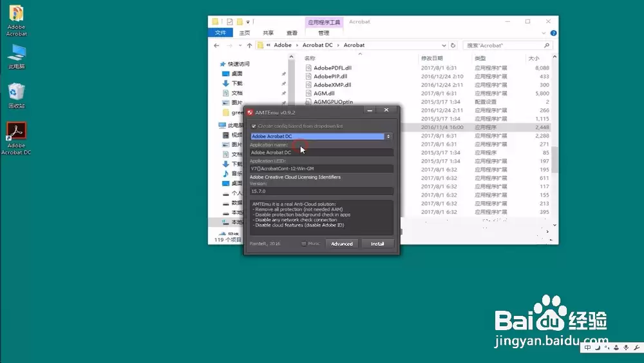Click the Install button in AMTEmu
644x363 pixels.
(x=377, y=244)
